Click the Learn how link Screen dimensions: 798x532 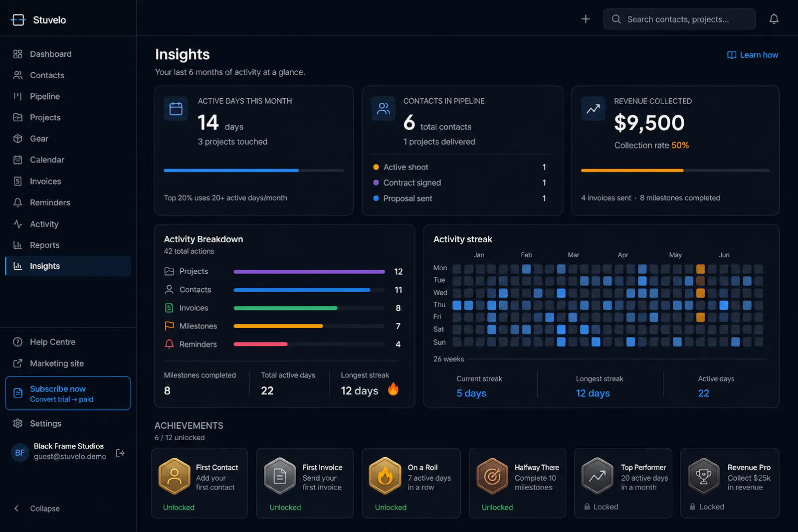(753, 55)
